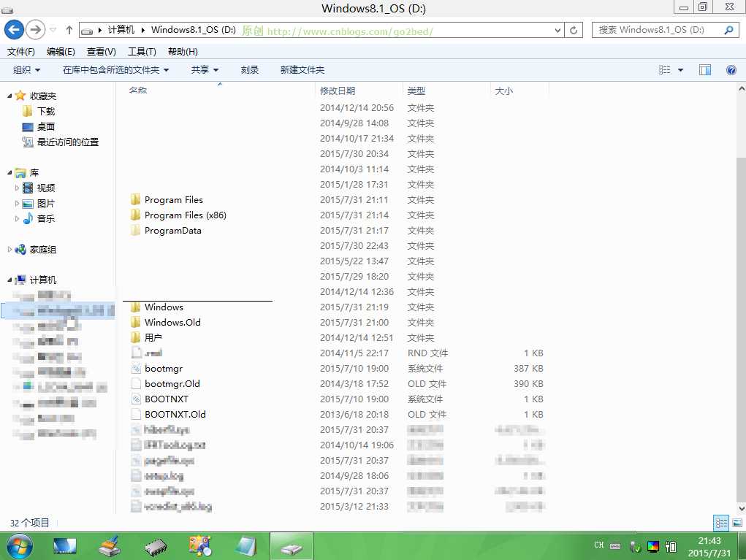Click scrollbar down arrow in file list
Screen dimensions: 746x560
(x=741, y=508)
